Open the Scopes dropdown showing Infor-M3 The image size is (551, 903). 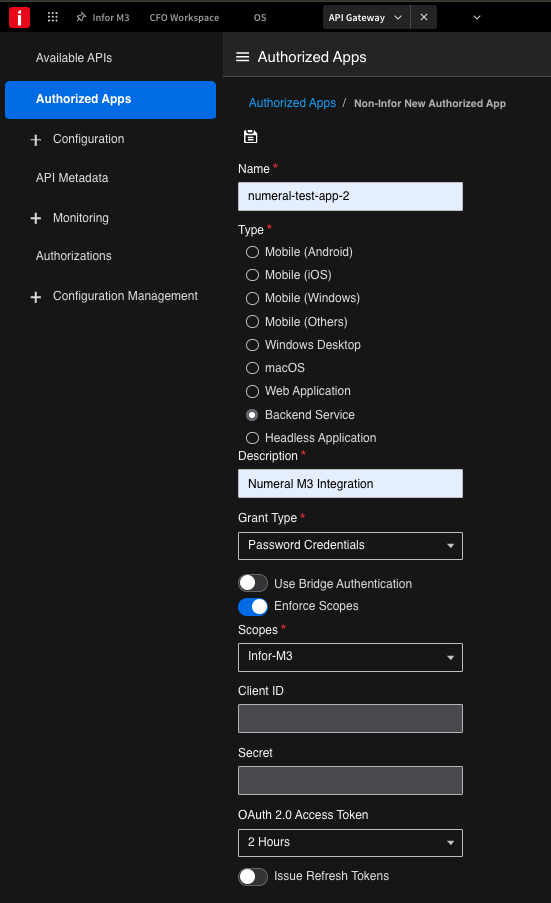(x=350, y=657)
